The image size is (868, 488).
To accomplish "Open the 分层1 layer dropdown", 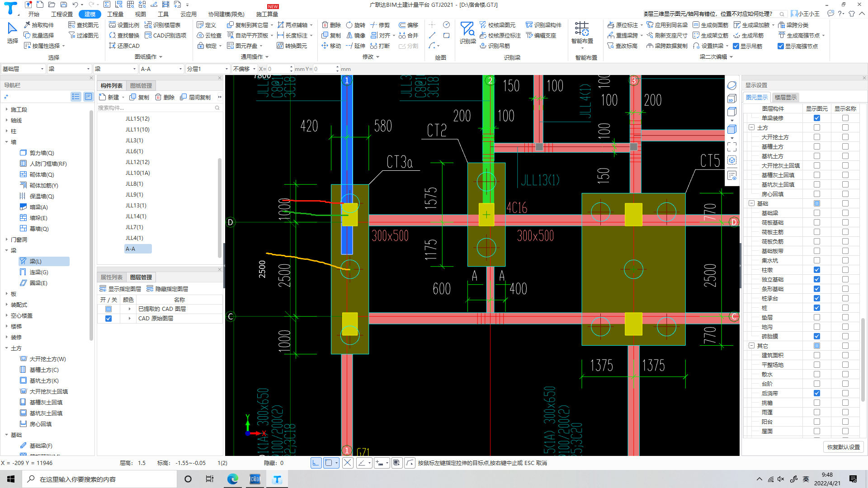I will 208,69.
